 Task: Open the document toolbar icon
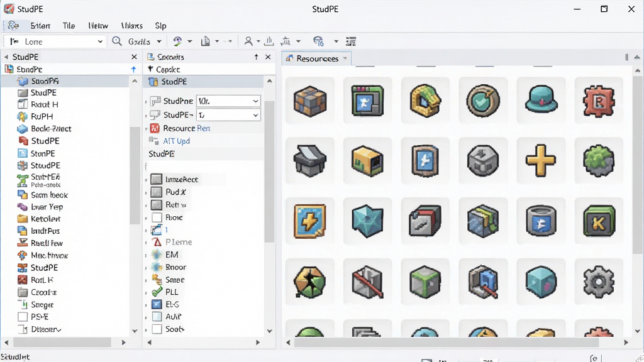pos(206,41)
